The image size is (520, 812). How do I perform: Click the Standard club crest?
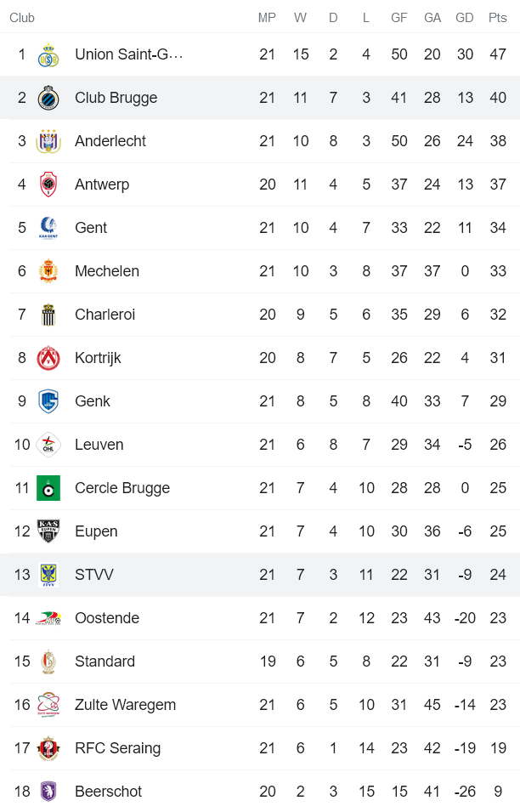(x=48, y=662)
